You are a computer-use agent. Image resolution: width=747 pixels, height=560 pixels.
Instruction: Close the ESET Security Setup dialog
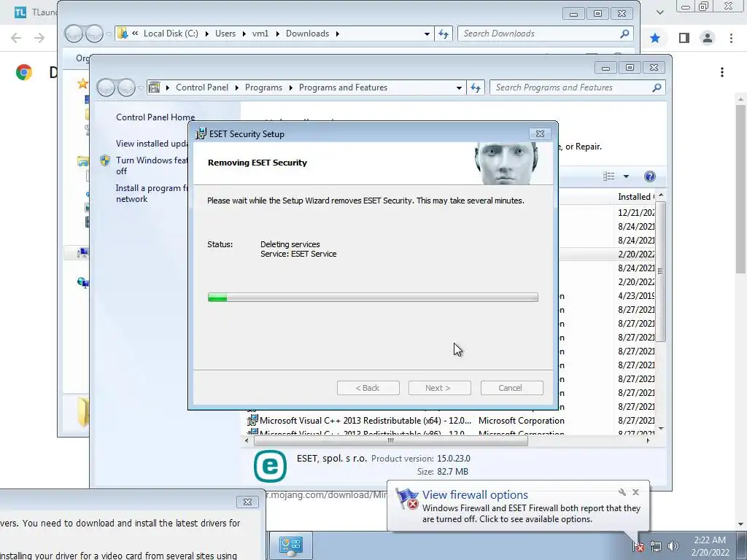[540, 134]
